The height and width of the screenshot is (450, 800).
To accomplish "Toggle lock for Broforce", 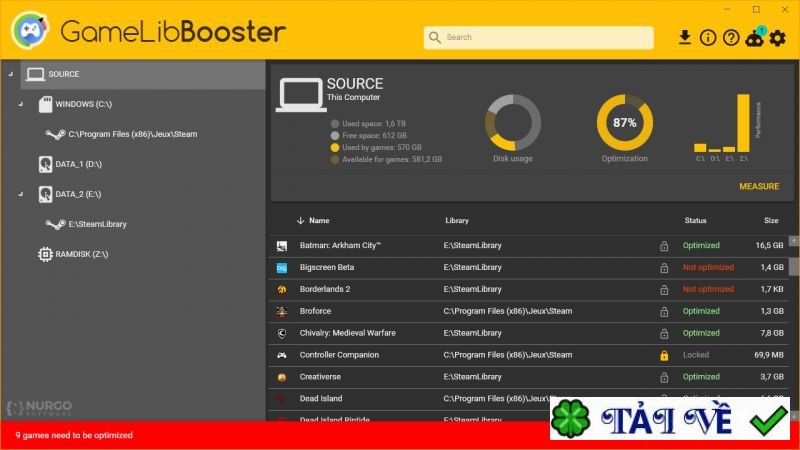I will tap(664, 312).
